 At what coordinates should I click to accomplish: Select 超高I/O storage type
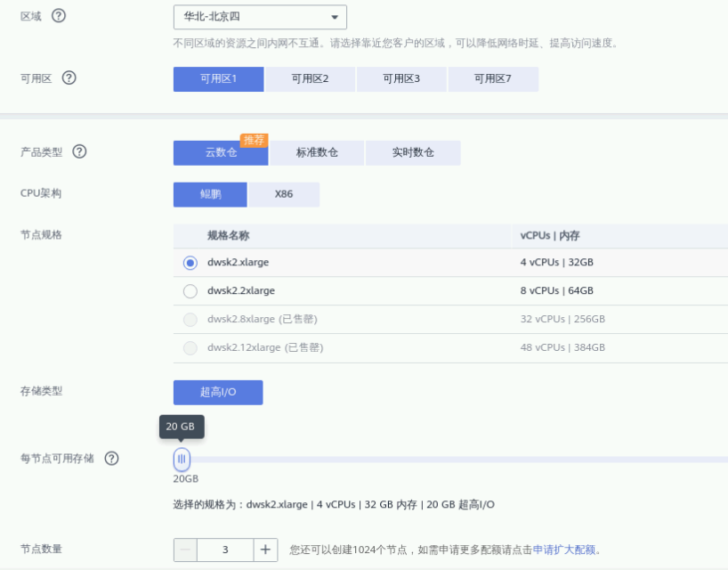(x=218, y=393)
